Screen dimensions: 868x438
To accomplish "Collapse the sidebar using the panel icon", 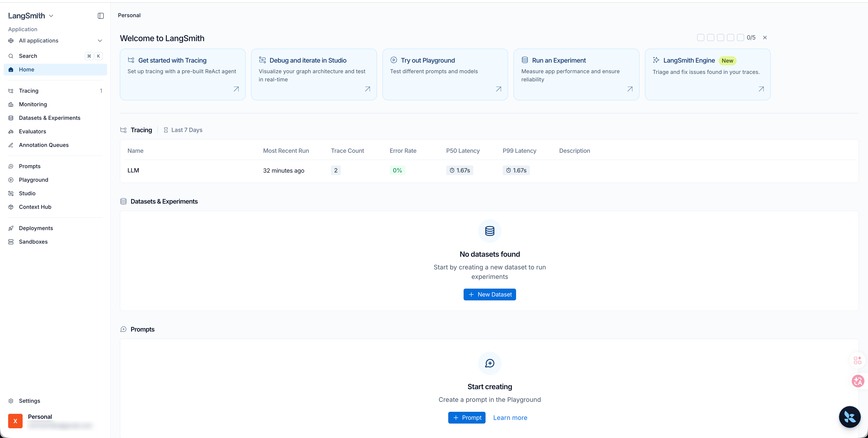I will [x=101, y=16].
